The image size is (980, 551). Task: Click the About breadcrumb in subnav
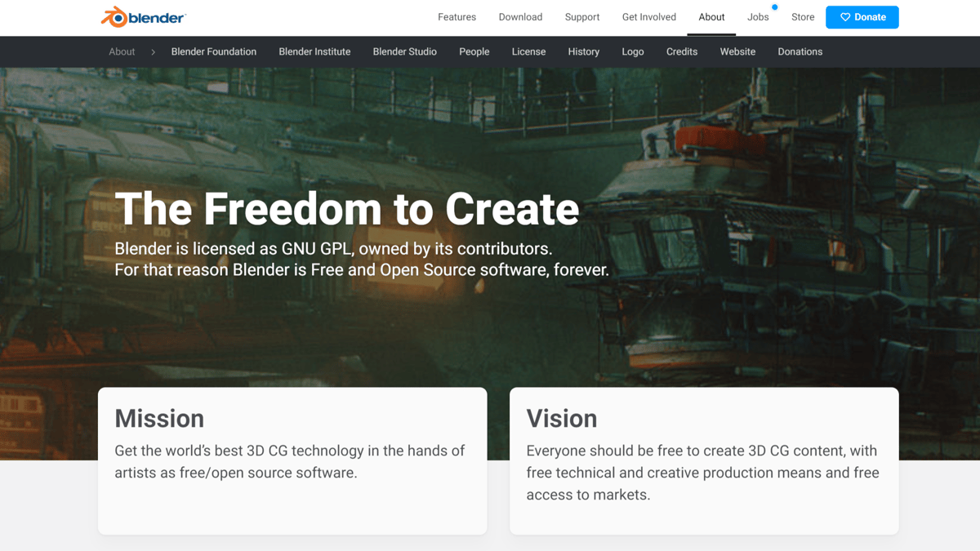[x=122, y=51]
